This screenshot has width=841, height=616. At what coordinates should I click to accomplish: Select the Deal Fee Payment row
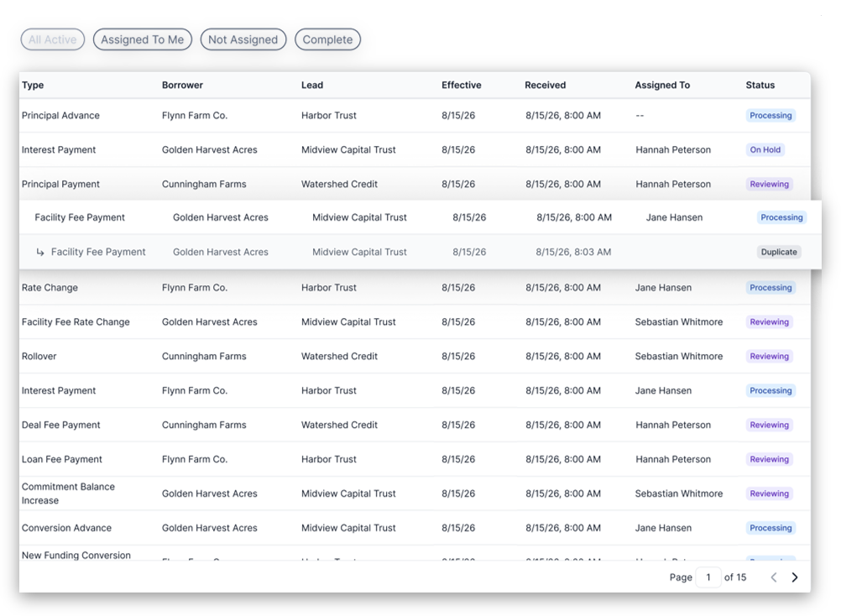(415, 425)
